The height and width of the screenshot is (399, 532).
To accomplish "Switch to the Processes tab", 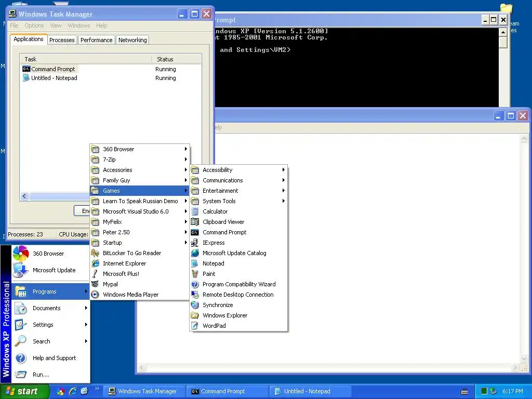I will click(62, 40).
